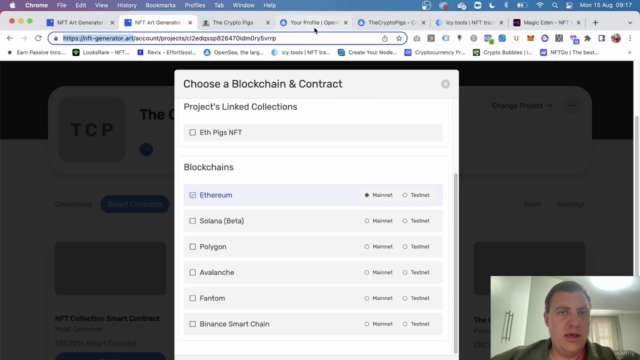Tick the Solana (Beta) checkbox

pos(193,221)
